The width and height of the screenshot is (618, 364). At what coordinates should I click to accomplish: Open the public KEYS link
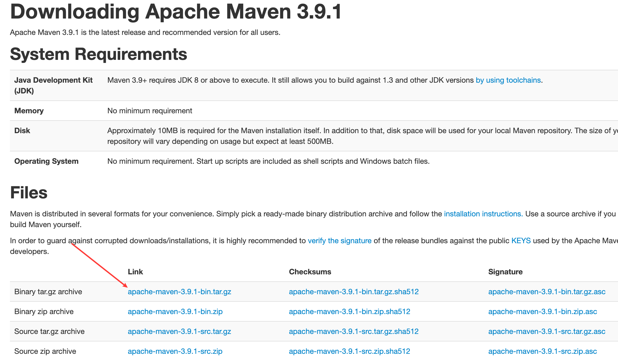coord(521,241)
